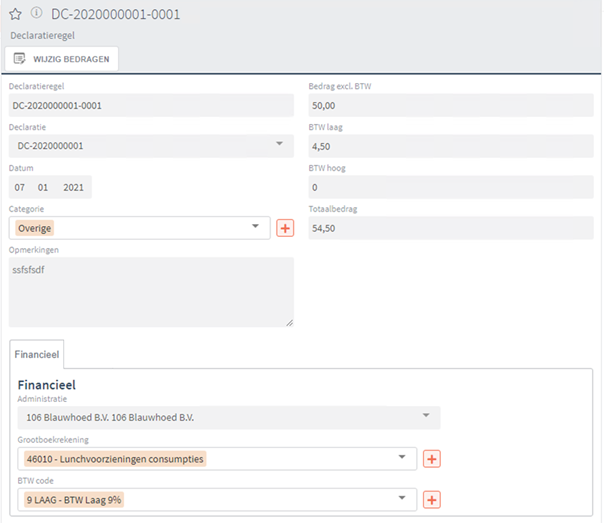
Task: Click the Declaratieregel input field
Action: coord(150,105)
